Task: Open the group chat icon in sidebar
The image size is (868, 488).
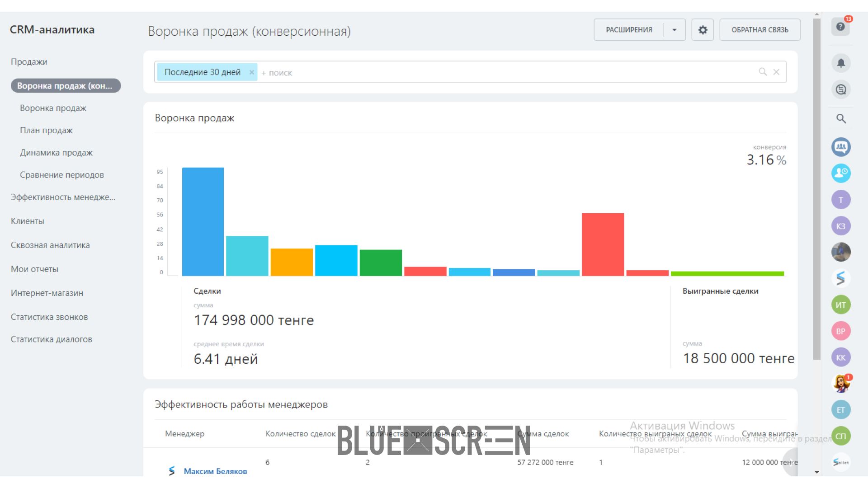Action: pos(841,147)
